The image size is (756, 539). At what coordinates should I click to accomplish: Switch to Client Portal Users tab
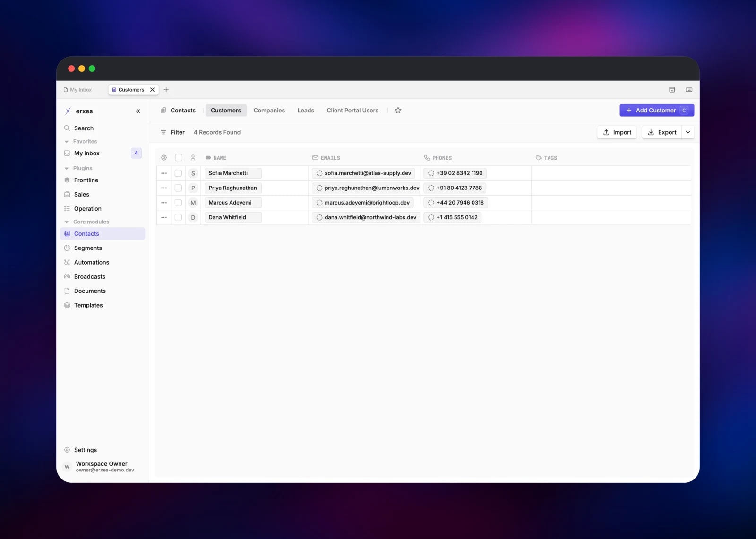click(352, 110)
